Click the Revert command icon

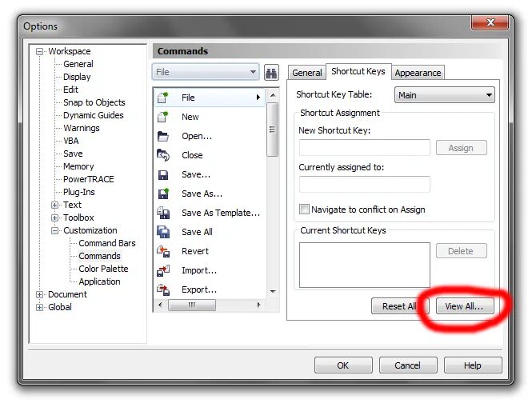163,251
